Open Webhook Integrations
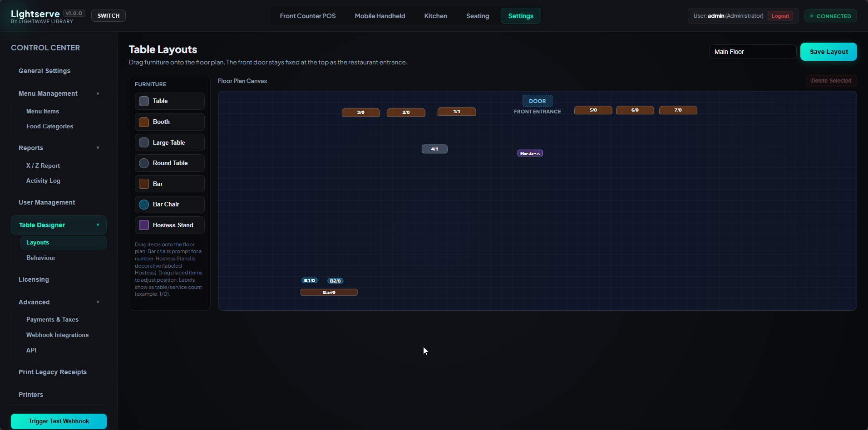Image resolution: width=868 pixels, height=430 pixels. pyautogui.click(x=57, y=335)
